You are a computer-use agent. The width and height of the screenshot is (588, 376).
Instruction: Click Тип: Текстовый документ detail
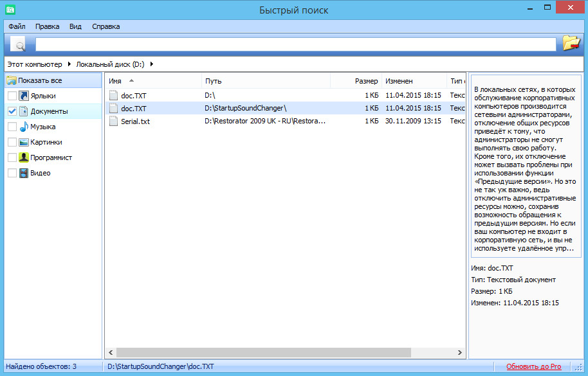[513, 280]
